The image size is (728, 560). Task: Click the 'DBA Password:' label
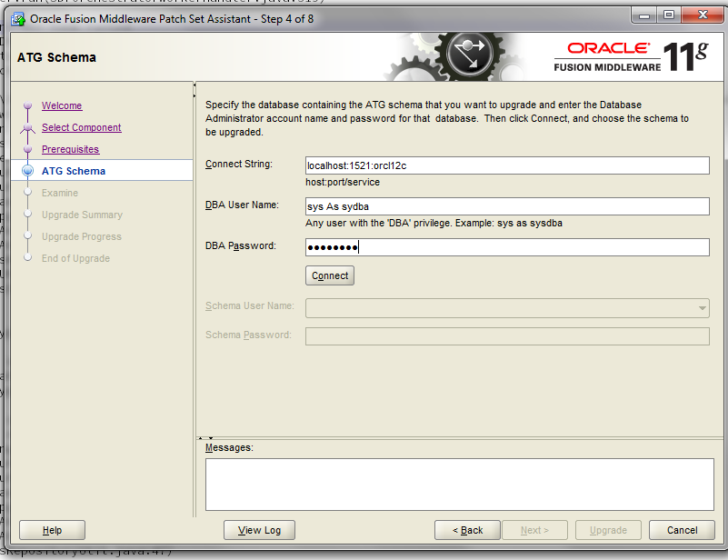241,245
